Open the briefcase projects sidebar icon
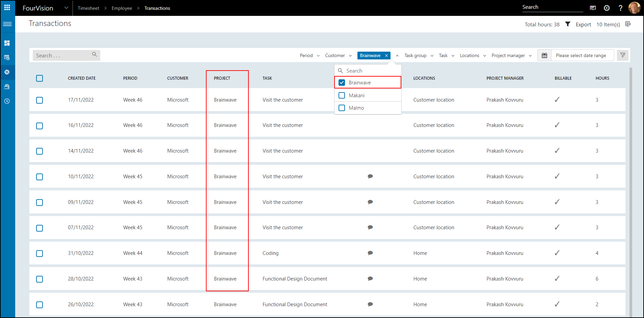 7,86
